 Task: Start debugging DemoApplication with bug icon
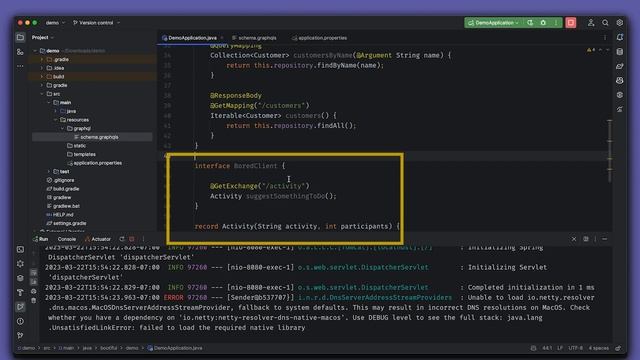tap(543, 23)
